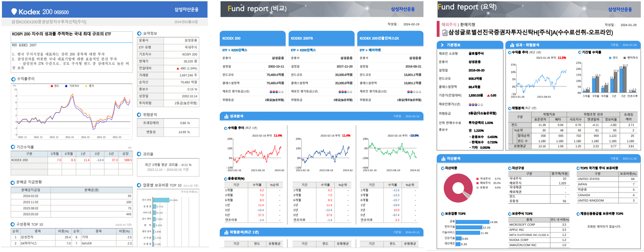Click the bullet icon beside 운용성과(%)
Viewport: 644px width, 252px height.
[x=226, y=179]
